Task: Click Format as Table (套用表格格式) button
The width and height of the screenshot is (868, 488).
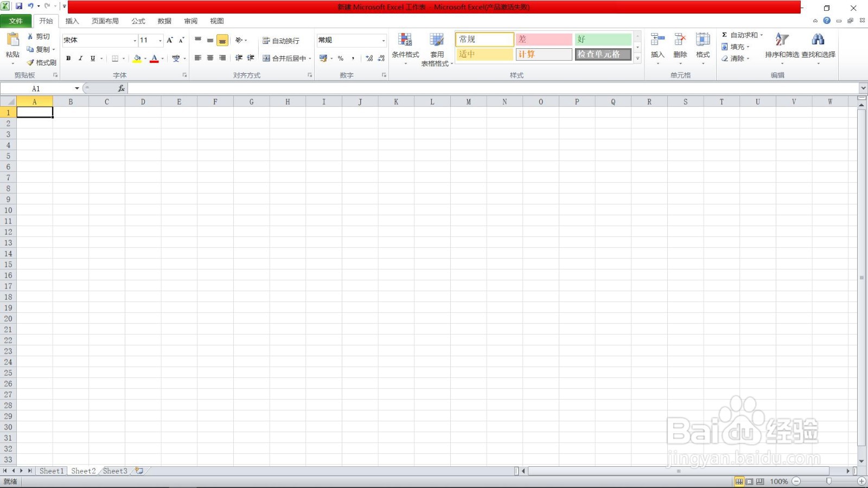Action: 437,49
